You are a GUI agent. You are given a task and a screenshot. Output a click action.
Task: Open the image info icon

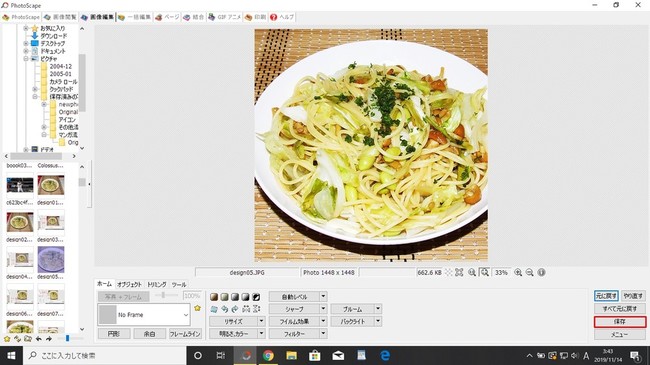541,273
